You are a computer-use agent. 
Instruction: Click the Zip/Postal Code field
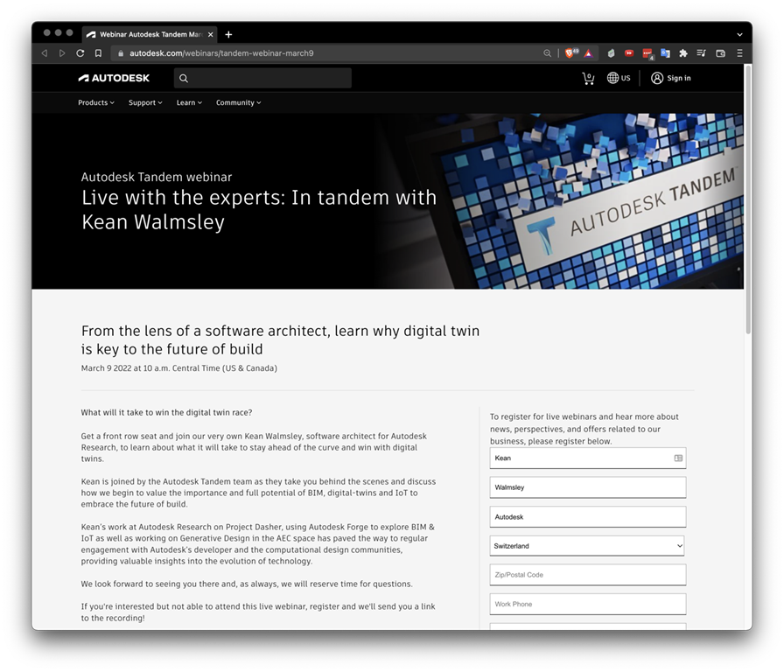587,575
